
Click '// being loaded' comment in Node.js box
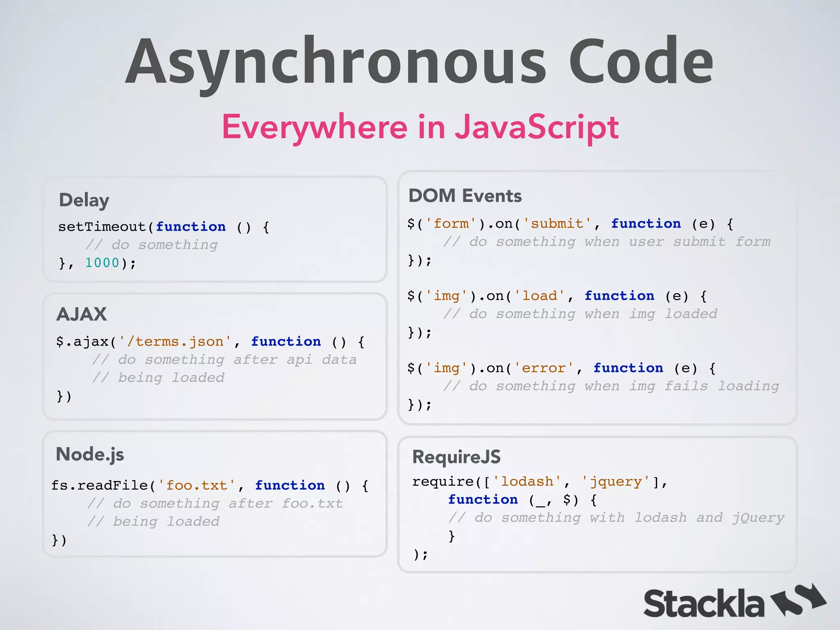(x=153, y=522)
